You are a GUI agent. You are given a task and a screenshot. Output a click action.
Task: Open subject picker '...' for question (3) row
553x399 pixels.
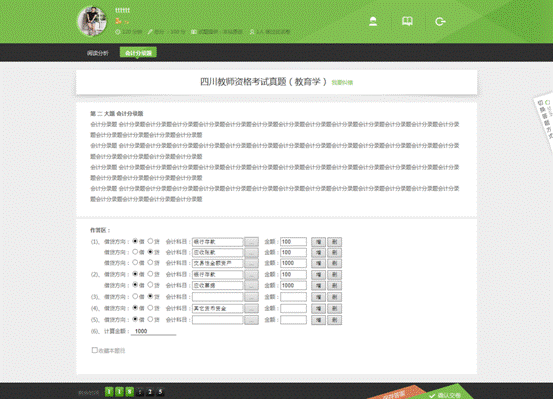251,297
